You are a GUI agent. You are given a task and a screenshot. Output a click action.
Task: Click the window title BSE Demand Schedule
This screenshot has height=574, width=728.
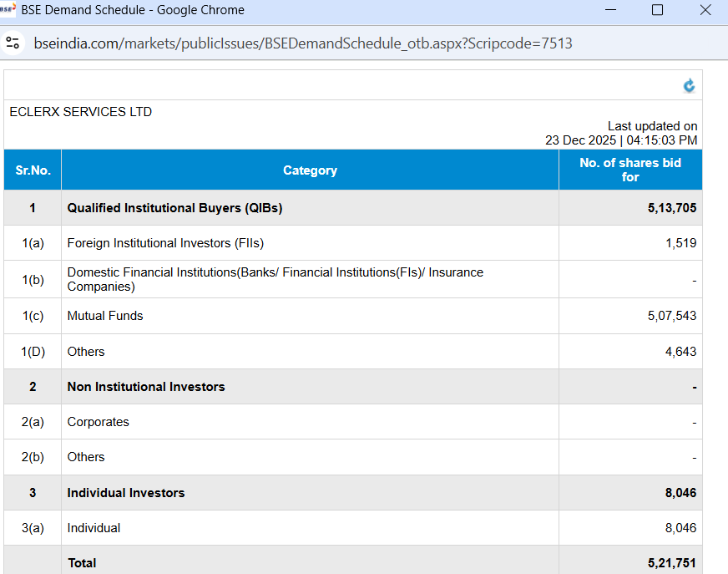(133, 10)
